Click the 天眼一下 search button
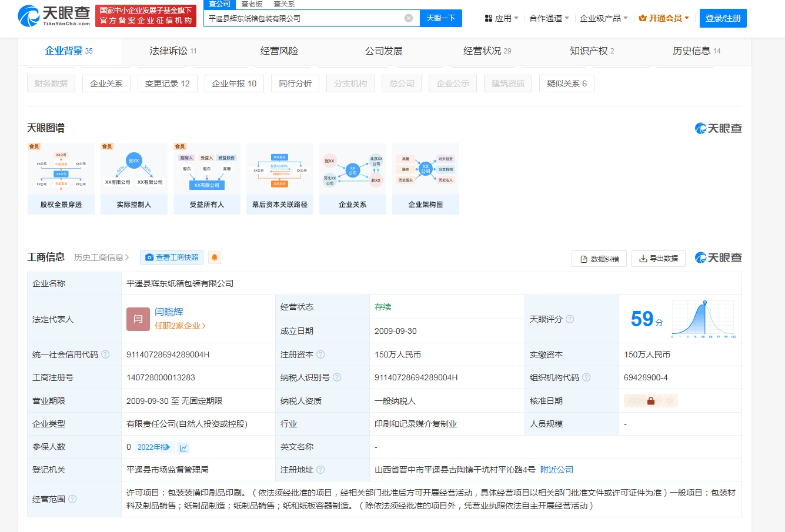The width and height of the screenshot is (785, 532). (x=441, y=18)
